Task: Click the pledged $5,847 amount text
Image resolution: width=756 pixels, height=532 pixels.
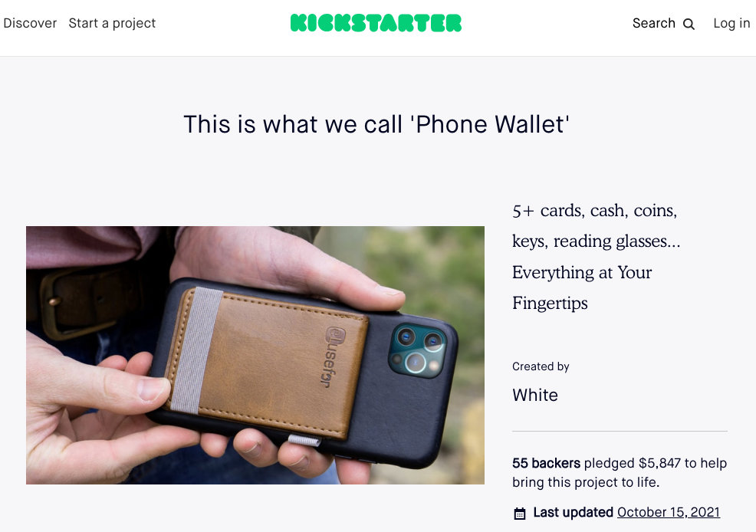Action: tap(632, 463)
